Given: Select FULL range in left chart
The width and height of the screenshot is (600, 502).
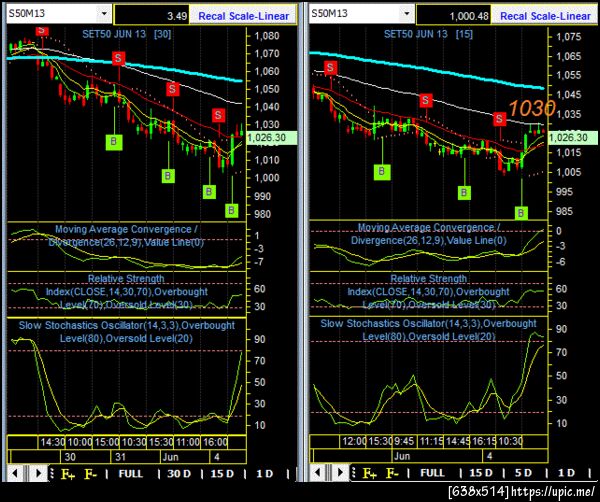Looking at the screenshot, I should click(130, 474).
